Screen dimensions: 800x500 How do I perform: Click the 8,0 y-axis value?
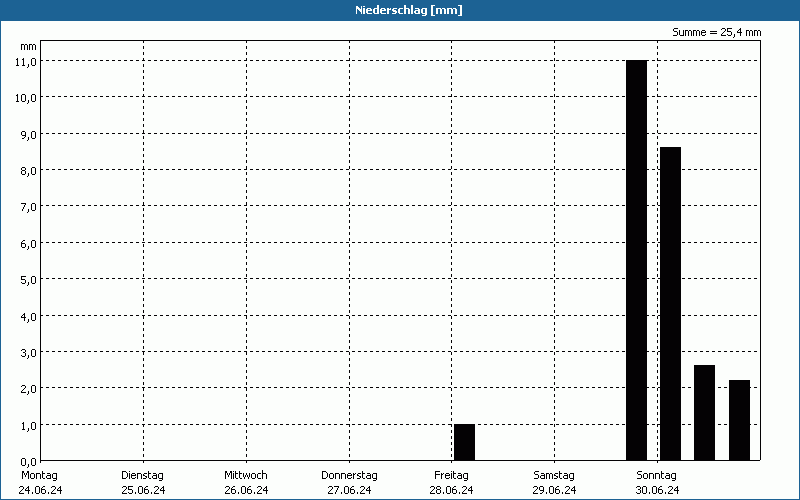click(29, 170)
